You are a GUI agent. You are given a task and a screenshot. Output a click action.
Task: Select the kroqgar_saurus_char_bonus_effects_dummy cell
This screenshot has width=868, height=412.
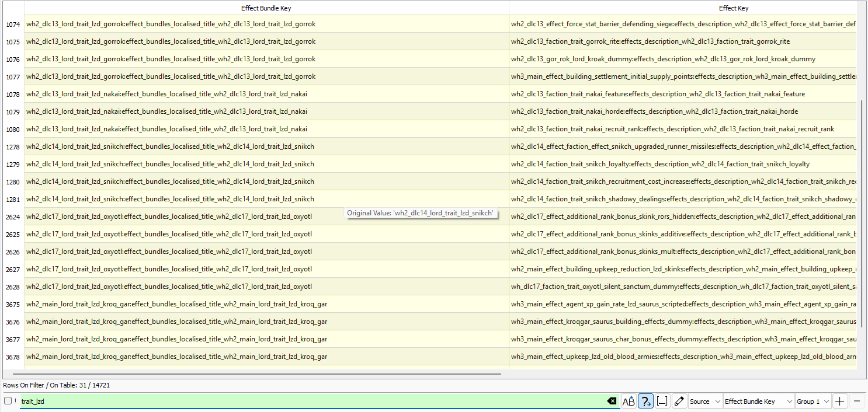(682, 339)
